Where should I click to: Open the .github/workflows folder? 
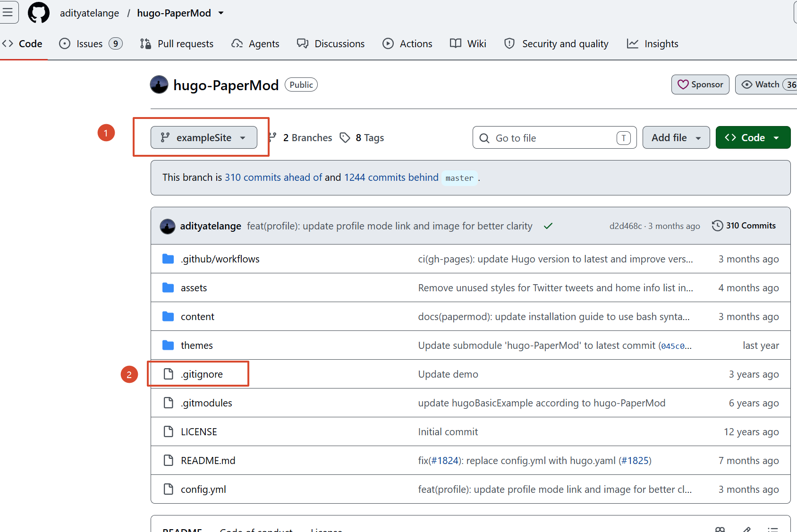coord(220,259)
